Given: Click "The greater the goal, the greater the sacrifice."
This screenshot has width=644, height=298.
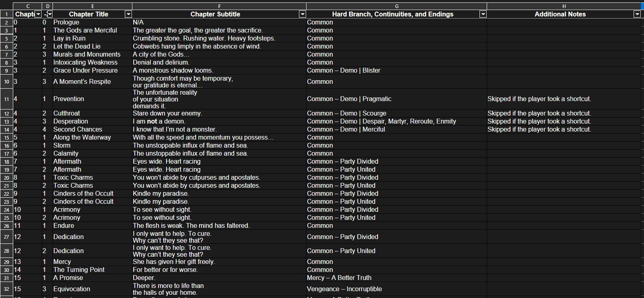Looking at the screenshot, I should (x=219, y=30).
